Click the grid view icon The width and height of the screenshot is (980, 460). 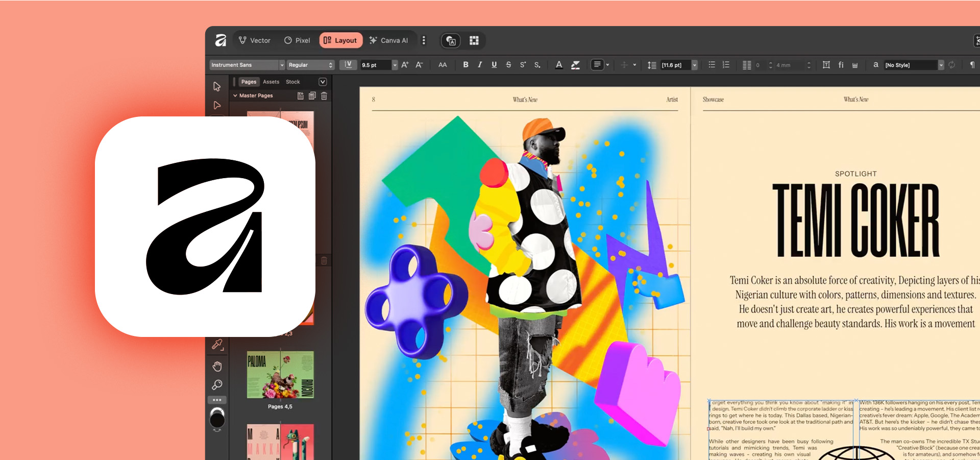pos(474,40)
